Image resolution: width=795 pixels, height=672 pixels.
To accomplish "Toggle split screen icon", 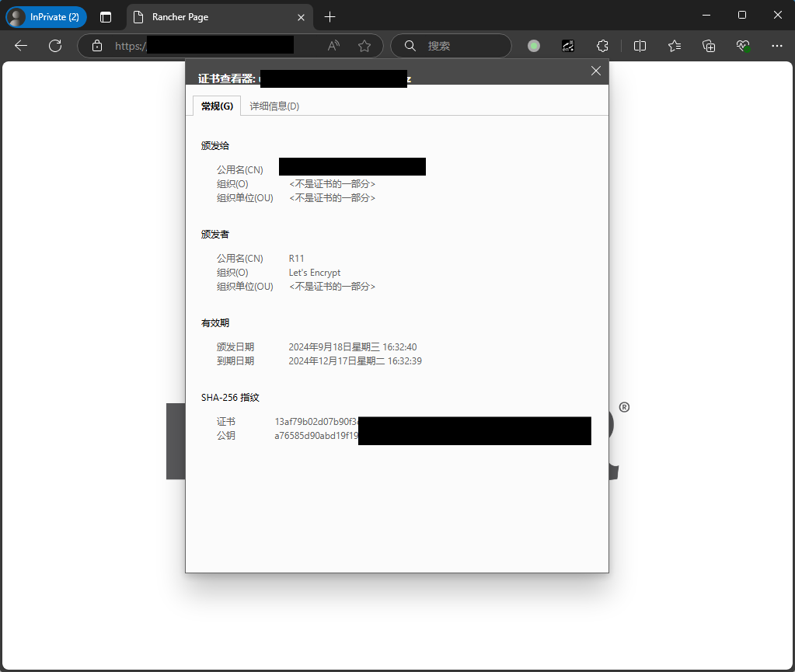I will click(640, 46).
